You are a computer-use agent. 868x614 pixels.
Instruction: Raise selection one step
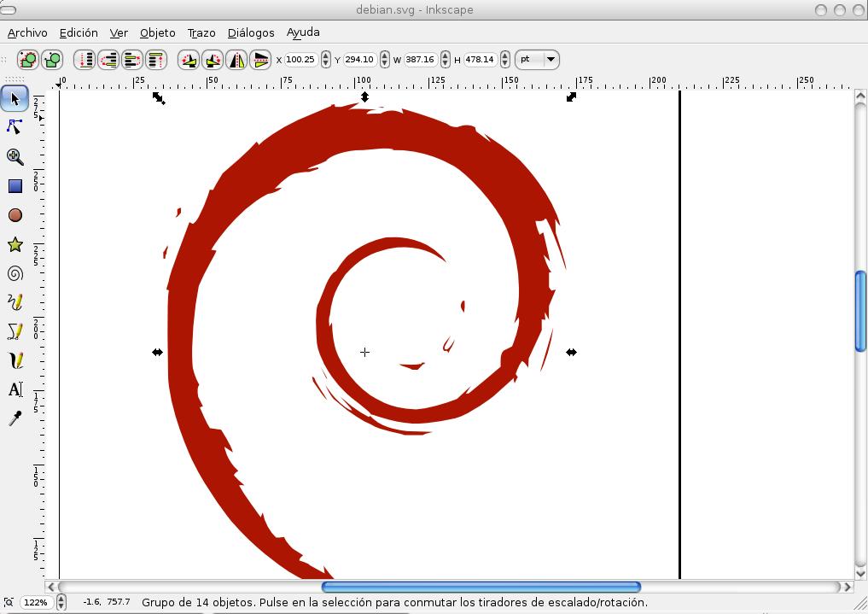coord(132,59)
